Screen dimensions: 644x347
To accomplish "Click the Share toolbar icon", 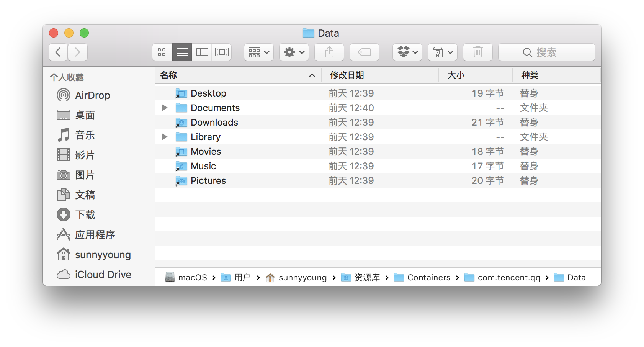I will click(x=329, y=52).
